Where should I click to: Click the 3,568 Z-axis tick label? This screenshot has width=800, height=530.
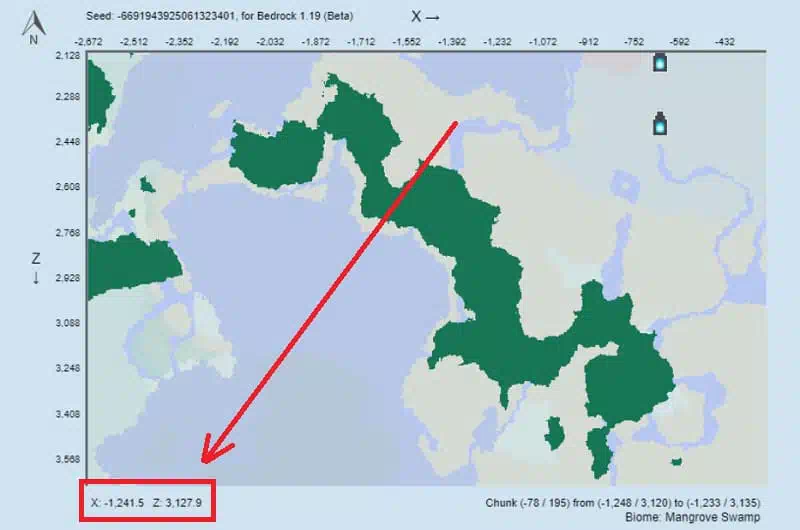click(x=68, y=459)
